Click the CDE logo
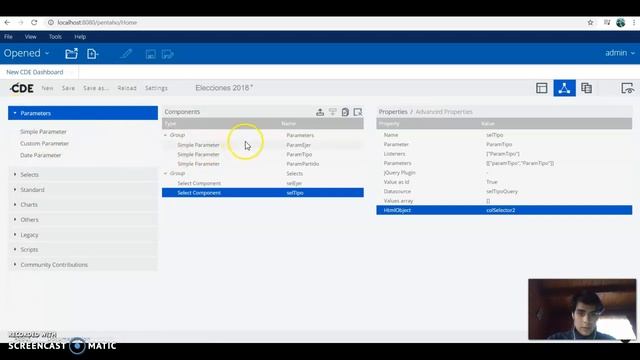The width and height of the screenshot is (640, 360). tap(22, 88)
